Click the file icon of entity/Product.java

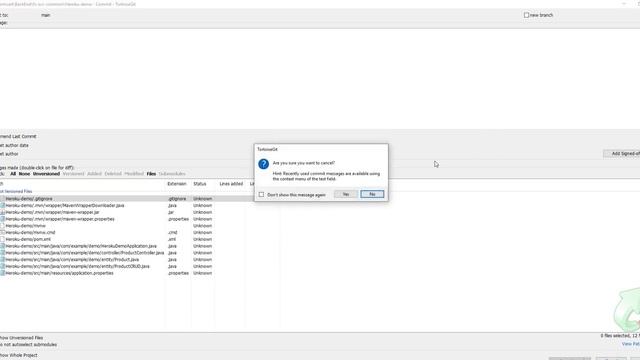[x=2, y=260]
